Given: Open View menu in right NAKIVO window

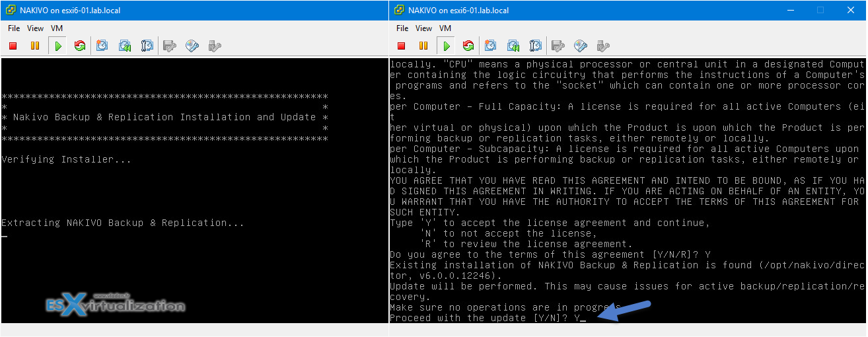Looking at the screenshot, I should [424, 28].
